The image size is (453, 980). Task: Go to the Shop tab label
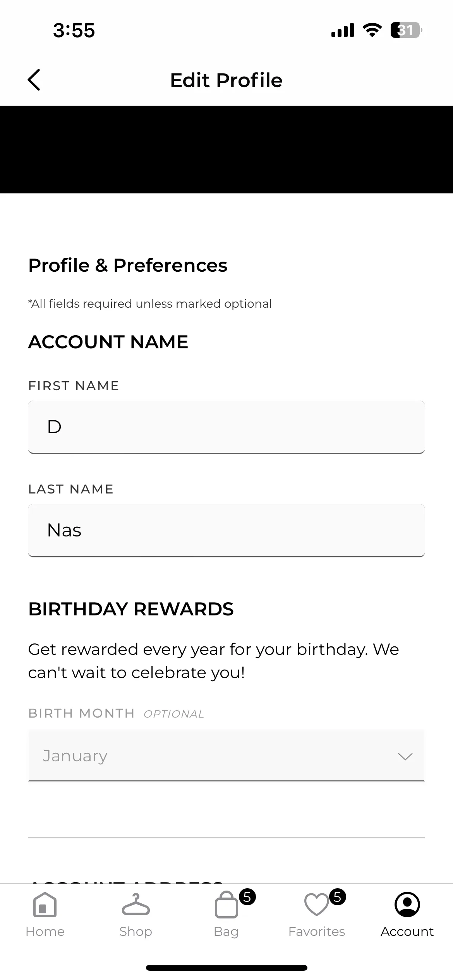click(x=136, y=932)
